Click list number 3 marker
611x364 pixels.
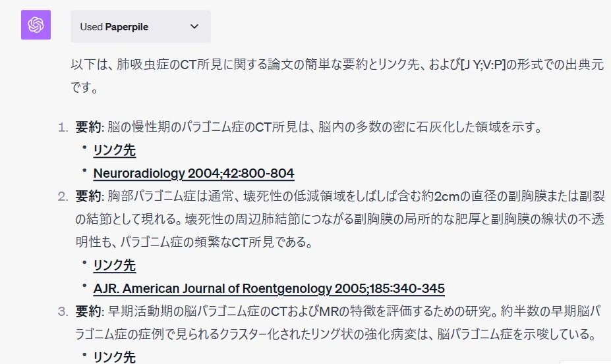(63, 311)
